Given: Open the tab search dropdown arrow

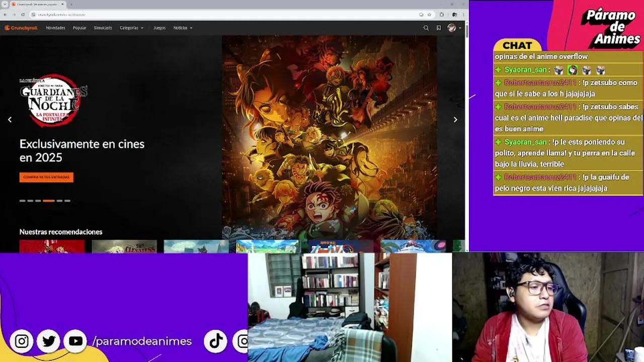Looking at the screenshot, I should 5,4.
